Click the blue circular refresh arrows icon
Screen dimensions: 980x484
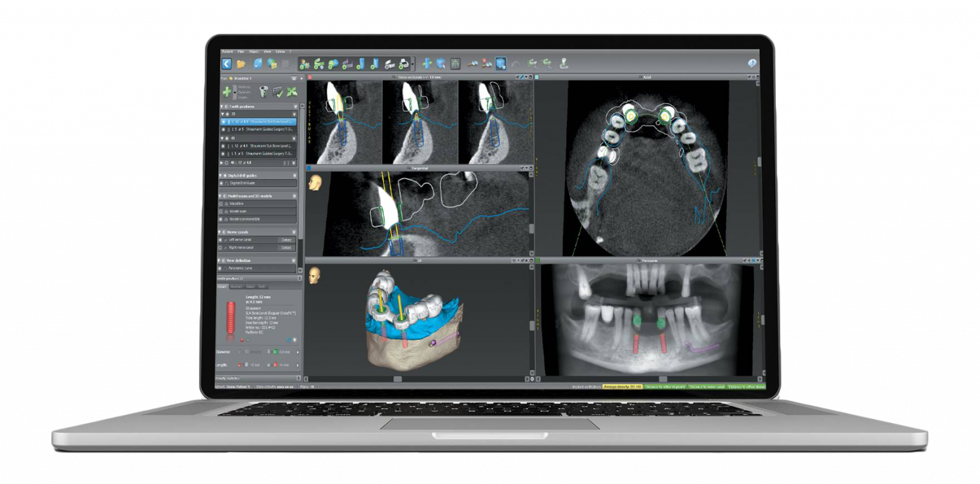258,63
